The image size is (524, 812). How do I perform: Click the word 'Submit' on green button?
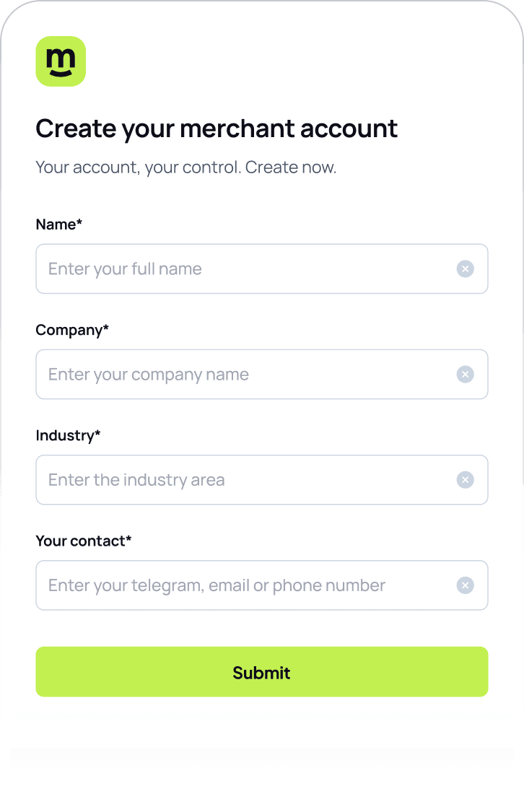(261, 673)
